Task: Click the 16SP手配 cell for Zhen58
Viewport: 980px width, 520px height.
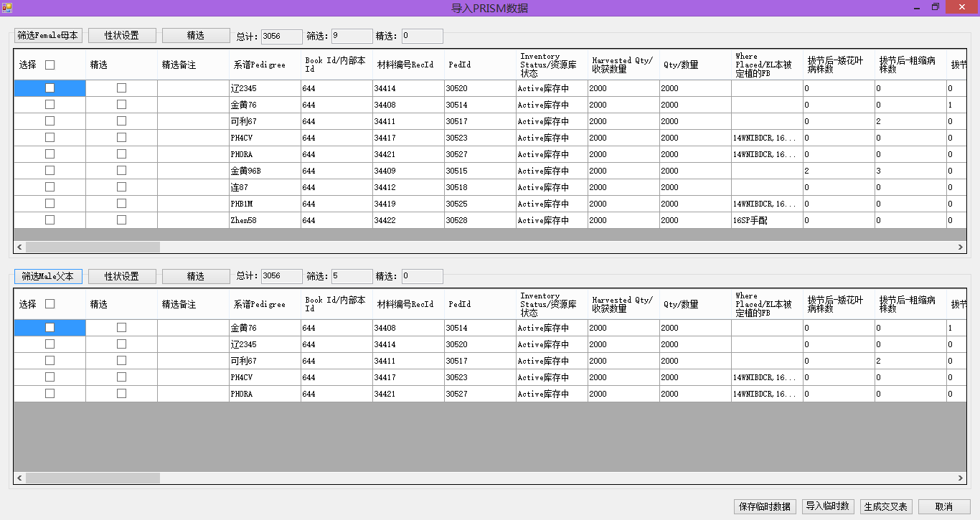Action: [767, 220]
